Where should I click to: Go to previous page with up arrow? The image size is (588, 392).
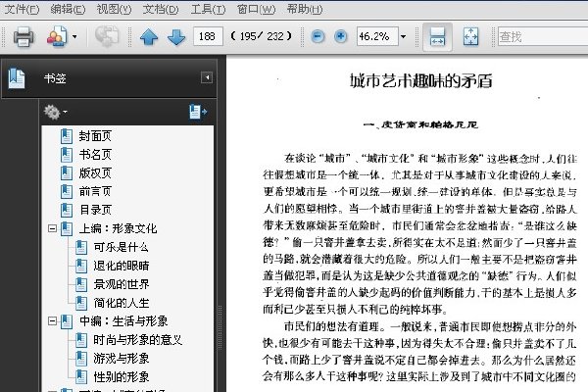tap(149, 37)
